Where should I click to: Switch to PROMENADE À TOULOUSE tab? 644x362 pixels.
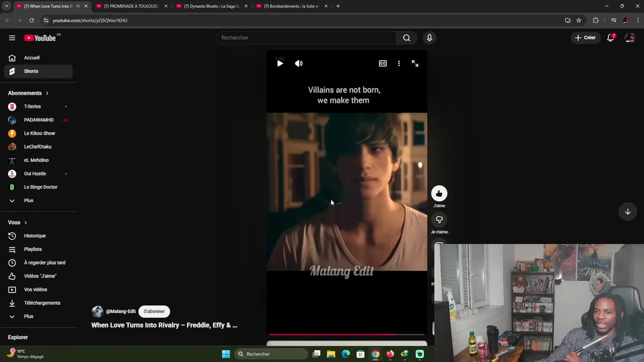coord(131,6)
